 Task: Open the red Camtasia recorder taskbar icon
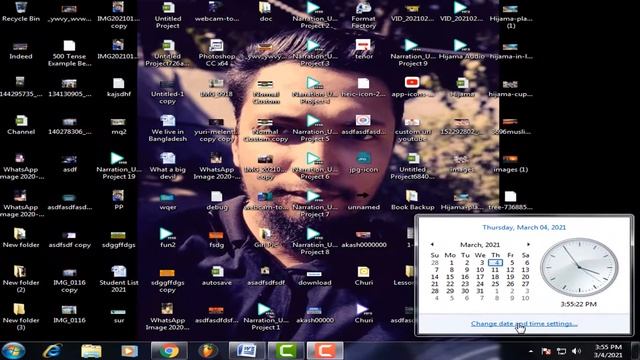(x=325, y=351)
